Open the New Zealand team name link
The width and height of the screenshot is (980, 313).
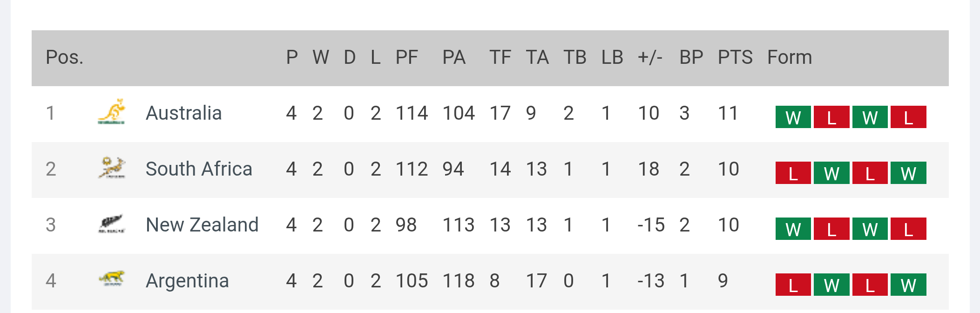click(202, 225)
